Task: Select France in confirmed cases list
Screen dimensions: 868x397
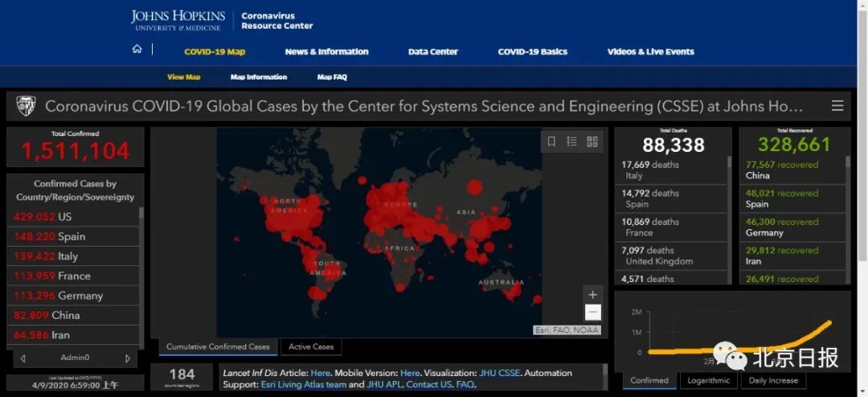Action: point(73,276)
